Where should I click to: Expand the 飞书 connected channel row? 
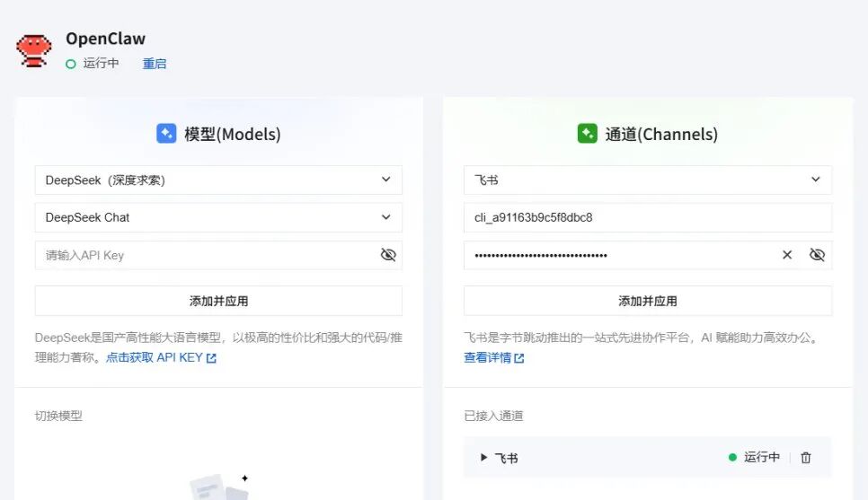point(483,458)
